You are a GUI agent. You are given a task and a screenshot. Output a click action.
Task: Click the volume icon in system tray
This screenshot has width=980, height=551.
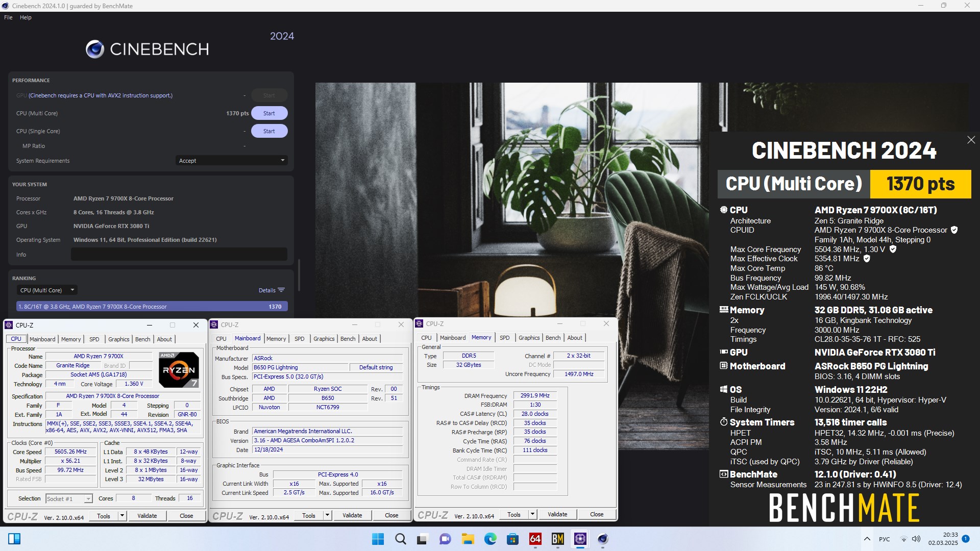(916, 539)
